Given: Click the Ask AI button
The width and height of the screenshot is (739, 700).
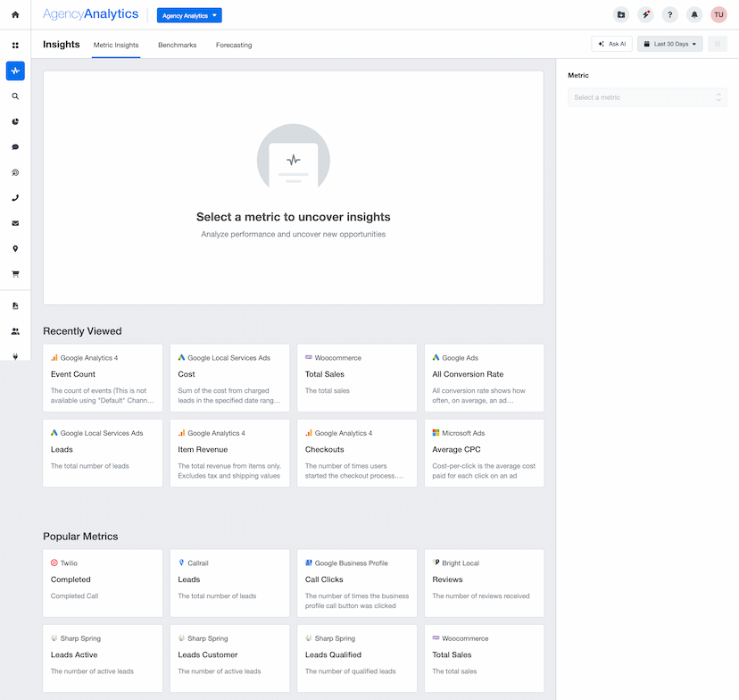Looking at the screenshot, I should click(611, 44).
